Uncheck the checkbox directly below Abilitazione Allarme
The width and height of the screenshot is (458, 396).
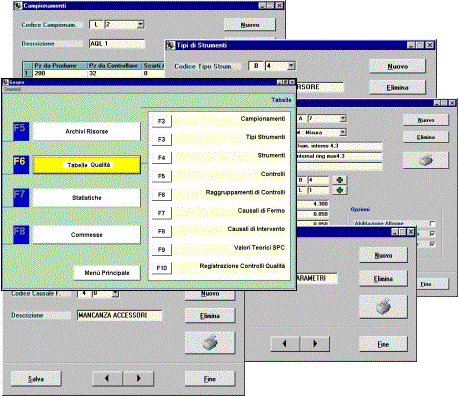(432, 234)
